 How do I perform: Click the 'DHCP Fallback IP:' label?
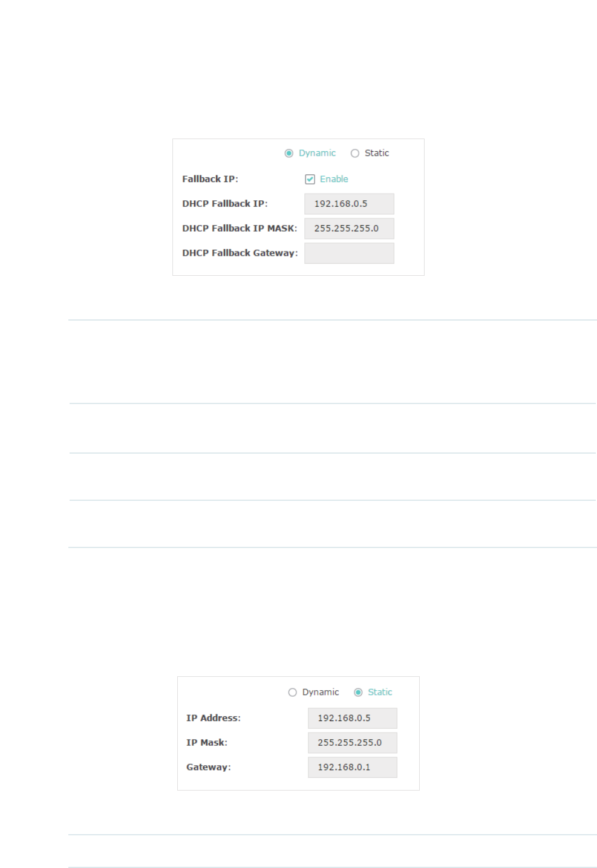click(x=225, y=204)
